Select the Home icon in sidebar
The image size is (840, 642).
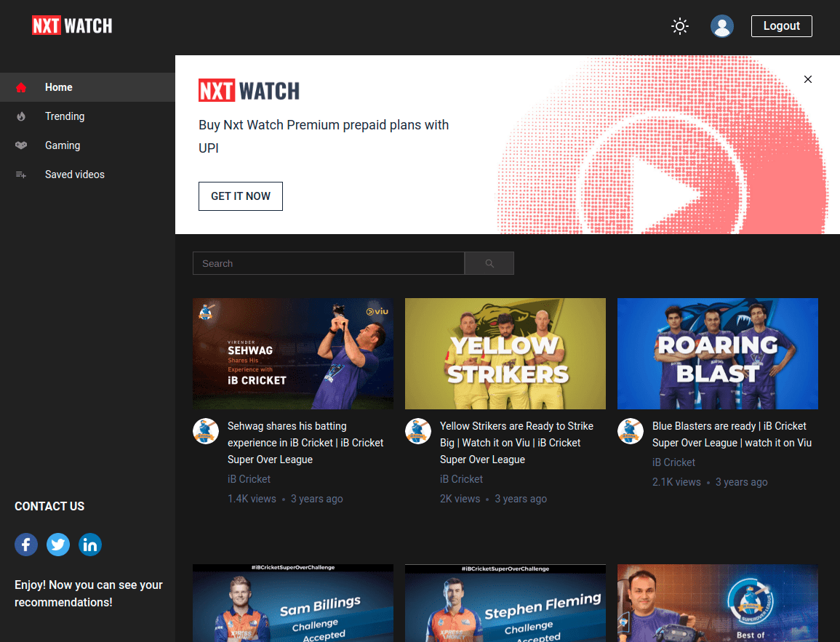pos(21,87)
